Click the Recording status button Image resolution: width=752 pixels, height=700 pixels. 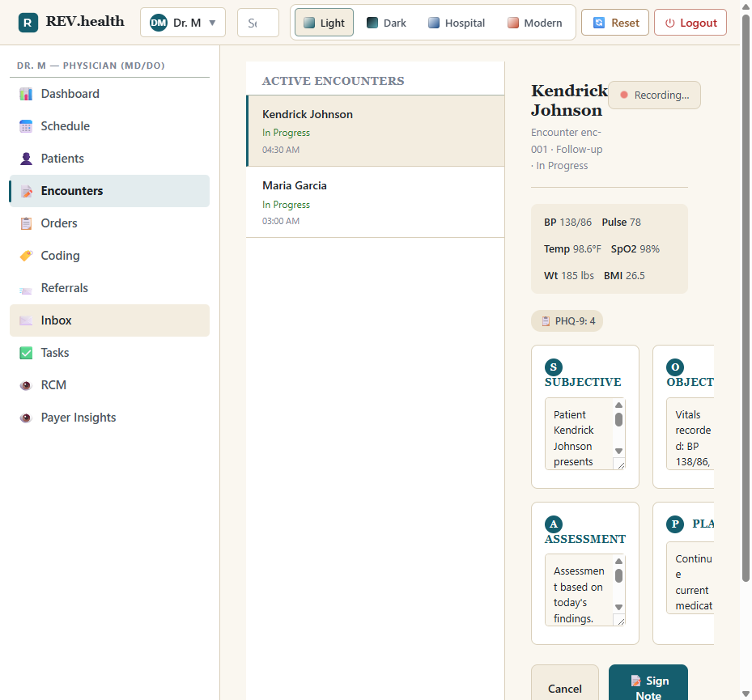click(x=654, y=95)
